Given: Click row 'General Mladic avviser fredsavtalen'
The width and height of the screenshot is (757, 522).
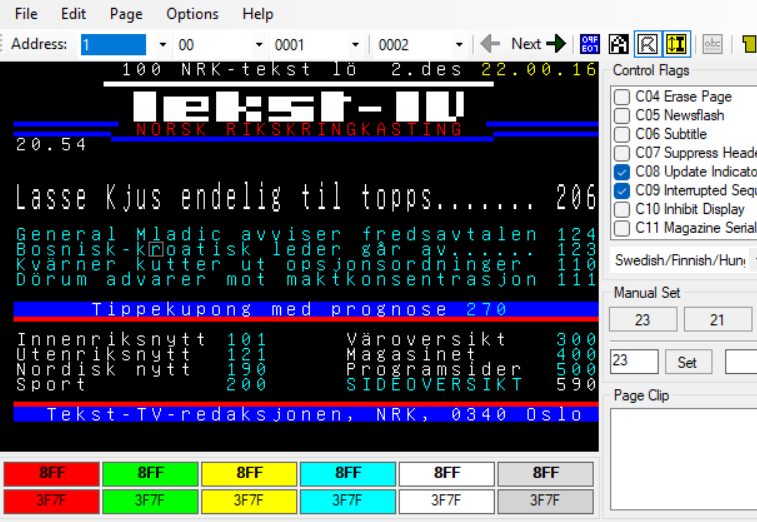Looking at the screenshot, I should (x=306, y=235).
